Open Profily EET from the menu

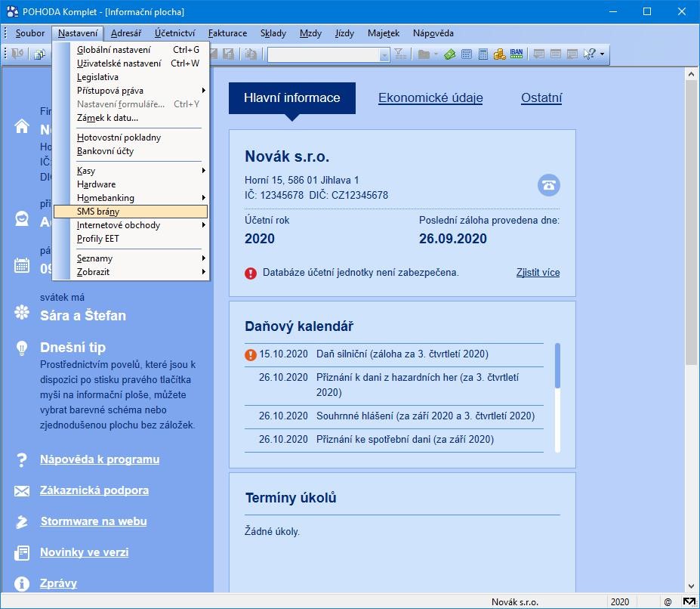131,239
